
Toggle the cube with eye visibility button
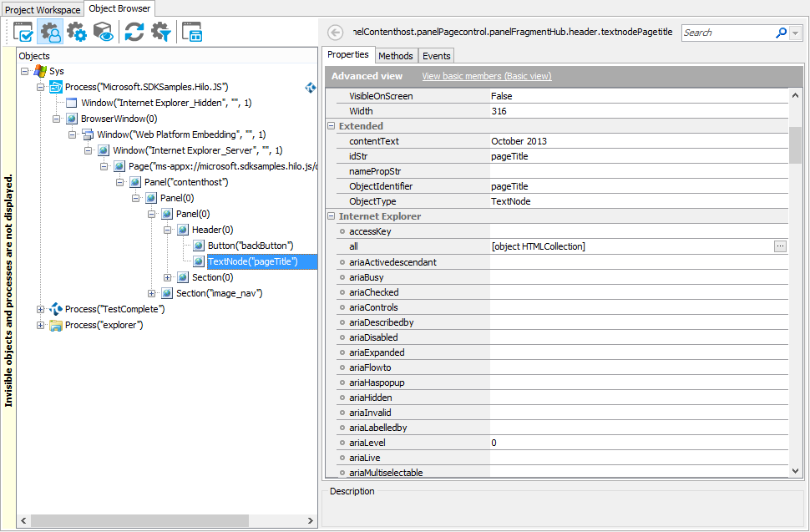(x=103, y=33)
